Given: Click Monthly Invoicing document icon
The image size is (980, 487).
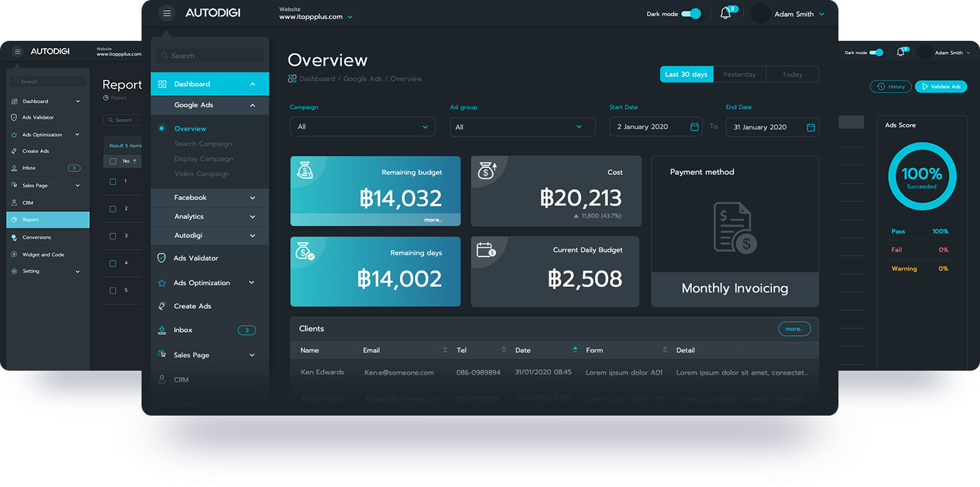Looking at the screenshot, I should coord(735,227).
